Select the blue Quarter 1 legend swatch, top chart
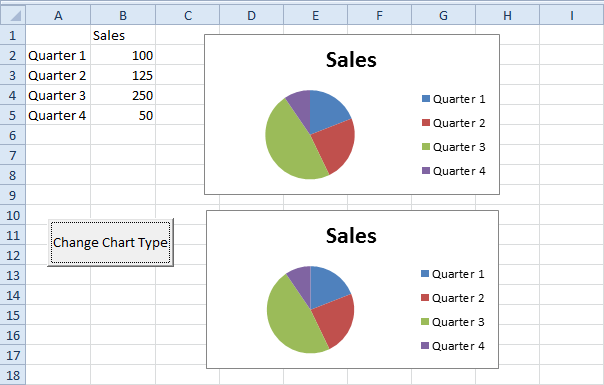 click(426, 99)
